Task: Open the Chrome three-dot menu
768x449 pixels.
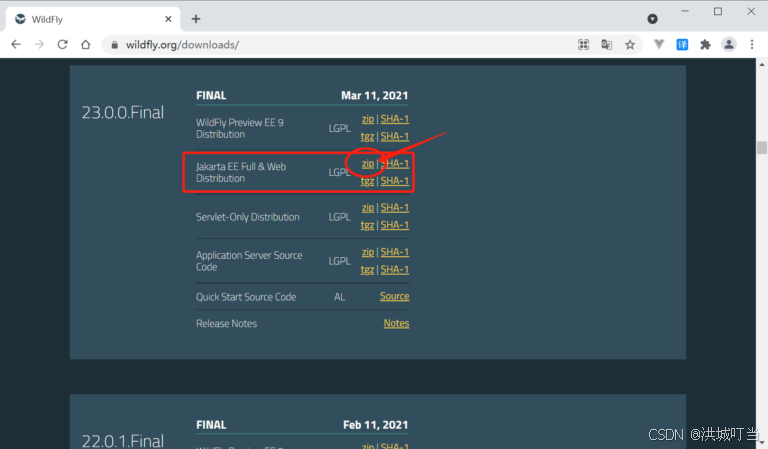Action: 752,45
